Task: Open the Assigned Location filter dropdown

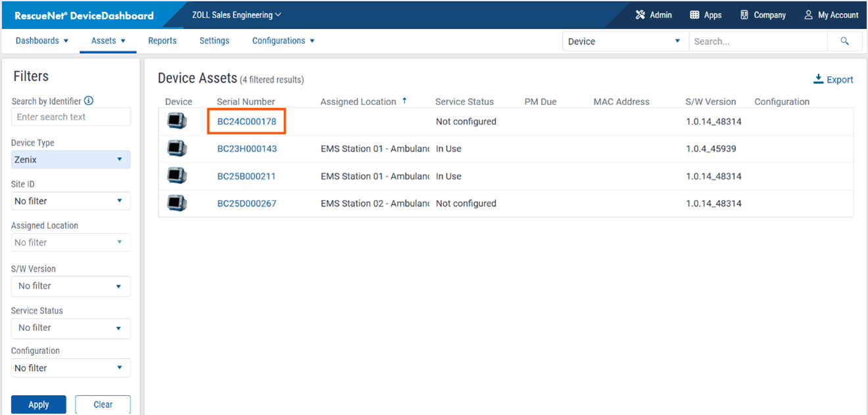Action: pos(71,242)
